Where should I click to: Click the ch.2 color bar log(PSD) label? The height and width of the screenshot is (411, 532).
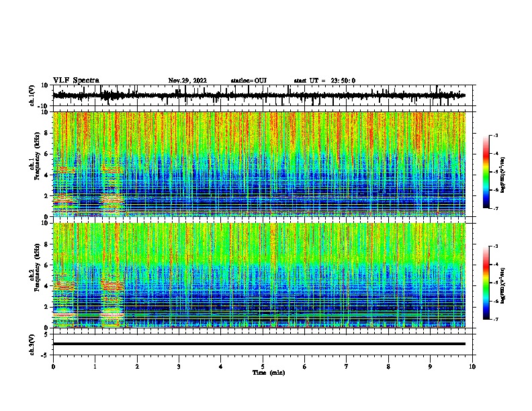[503, 285]
